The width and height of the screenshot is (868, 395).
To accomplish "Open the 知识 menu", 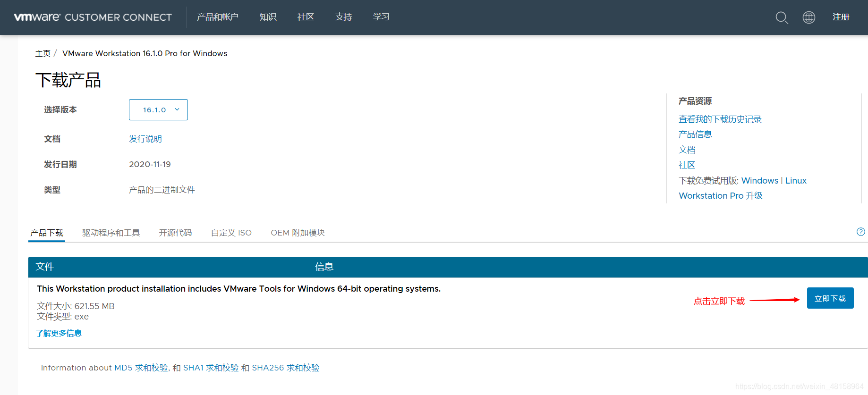I will click(x=268, y=17).
